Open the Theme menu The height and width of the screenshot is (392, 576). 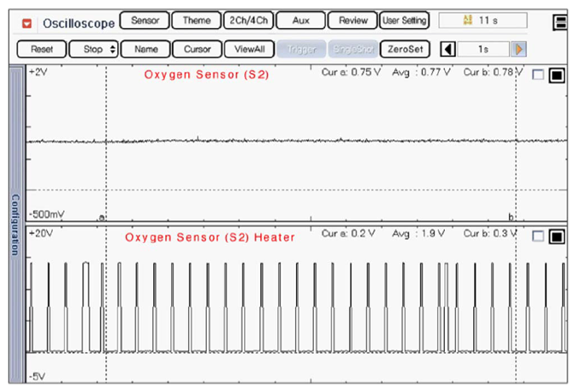tap(197, 20)
